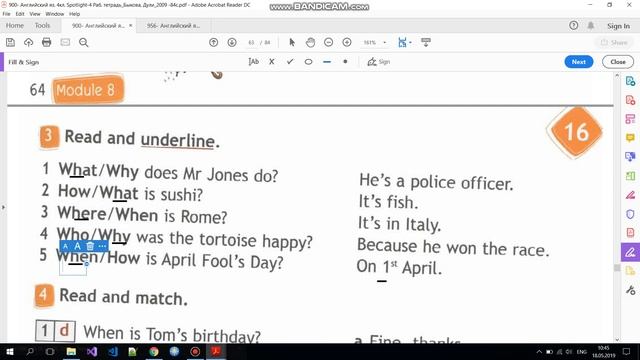Open the Help menu

[x=74, y=14]
